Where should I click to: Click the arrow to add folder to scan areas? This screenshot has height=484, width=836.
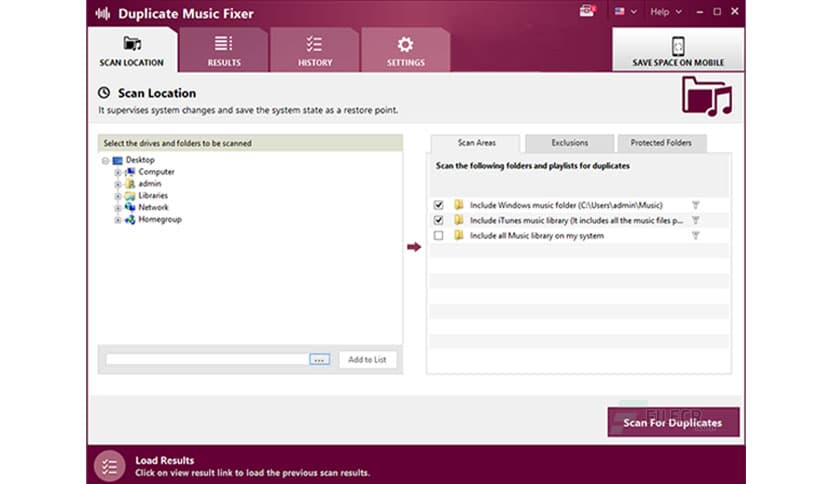click(414, 247)
